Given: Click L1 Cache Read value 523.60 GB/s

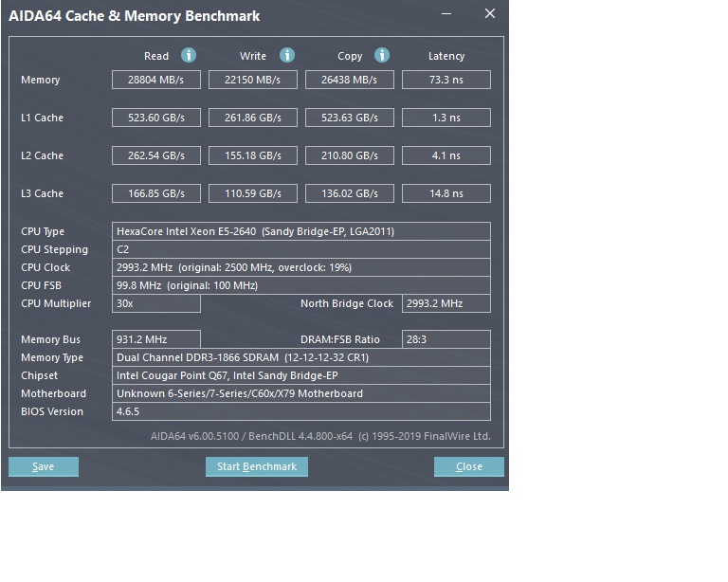Looking at the screenshot, I should 156,118.
